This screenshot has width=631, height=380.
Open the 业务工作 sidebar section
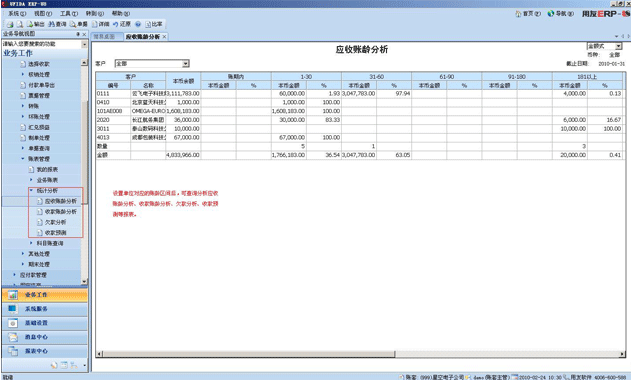[x=45, y=295]
